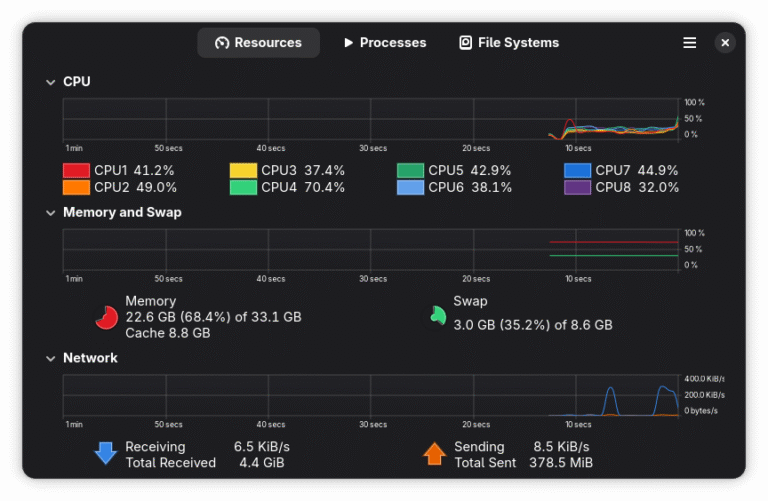The height and width of the screenshot is (501, 768).
Task: Pick the CPU2 orange color swatch
Action: point(76,187)
